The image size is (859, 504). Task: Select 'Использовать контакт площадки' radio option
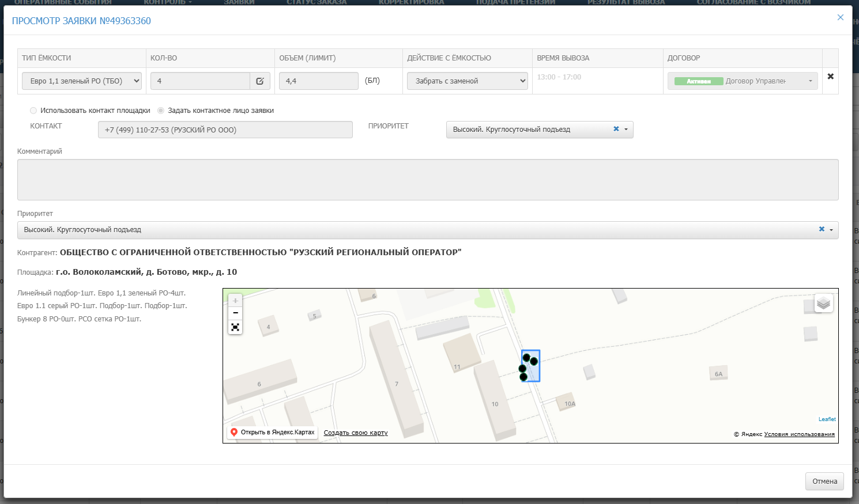coord(33,111)
